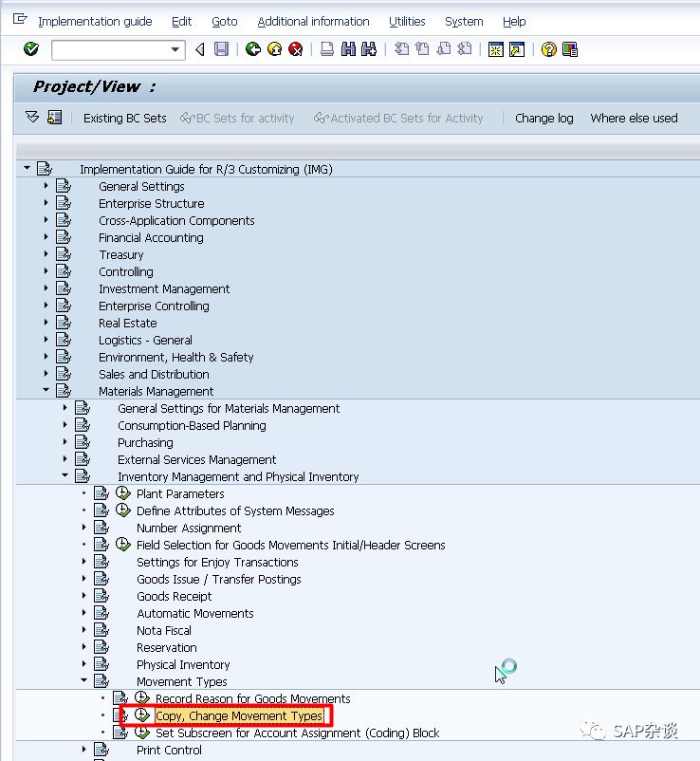The width and height of the screenshot is (700, 761).
Task: Click the Find binoculars icon
Action: click(x=348, y=49)
